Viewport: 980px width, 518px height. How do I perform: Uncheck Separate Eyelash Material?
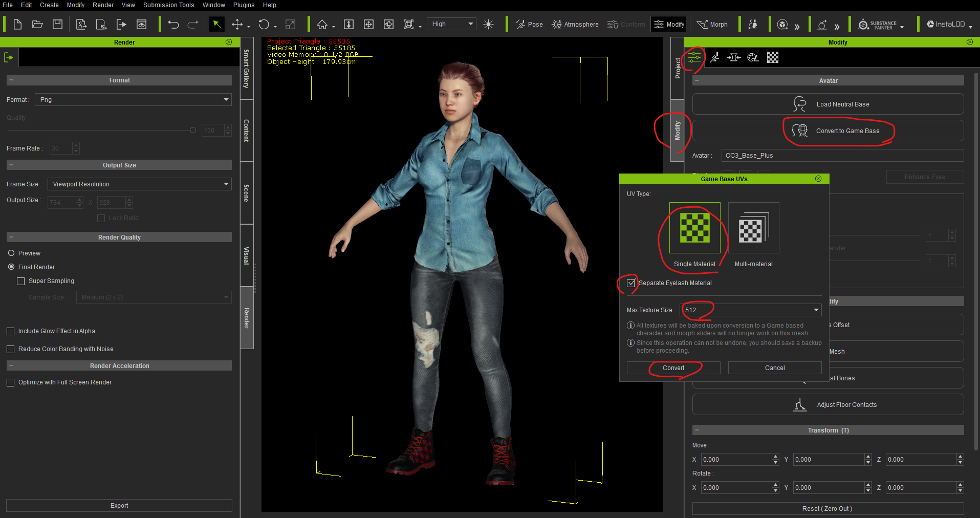coord(631,283)
